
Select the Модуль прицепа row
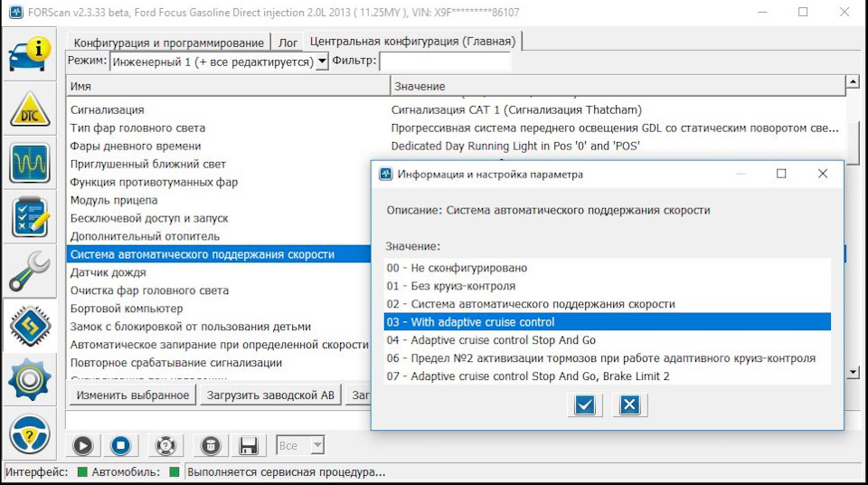pyautogui.click(x=219, y=200)
